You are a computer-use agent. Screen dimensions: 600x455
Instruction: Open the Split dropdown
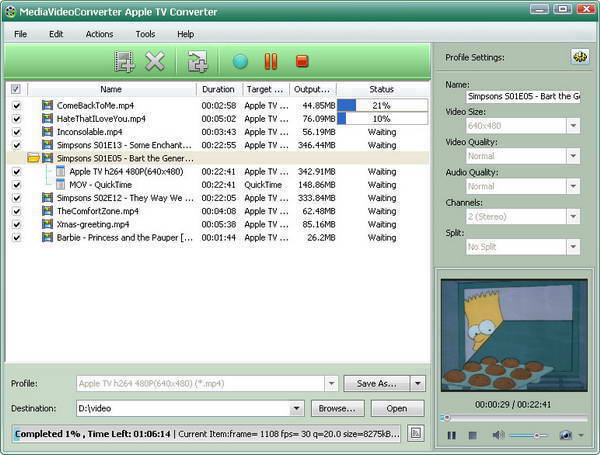(x=573, y=247)
